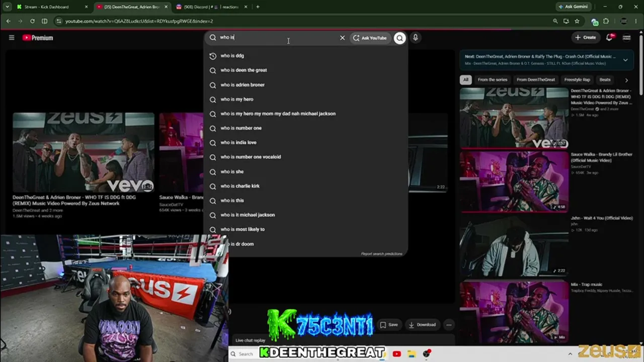Open a new browser tab

258,7
